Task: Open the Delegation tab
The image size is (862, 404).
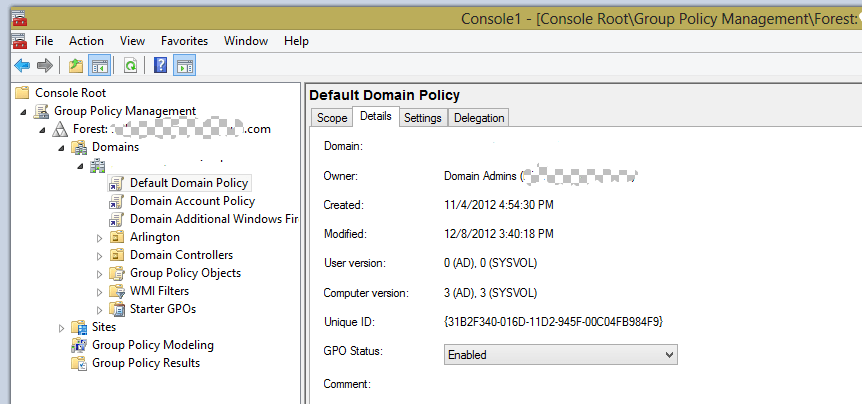Action: pyautogui.click(x=479, y=118)
